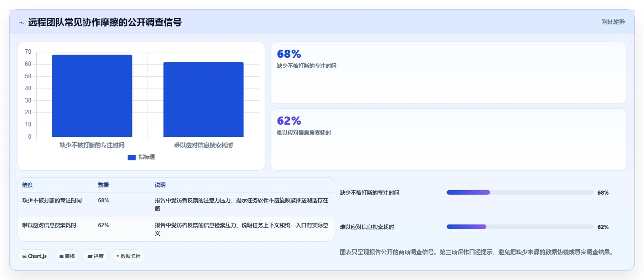Viewport: 644px width, 280px height.
Task: Click the dashboard title 远程团队常见协作摩擦的公开调查信号
Action: [105, 22]
